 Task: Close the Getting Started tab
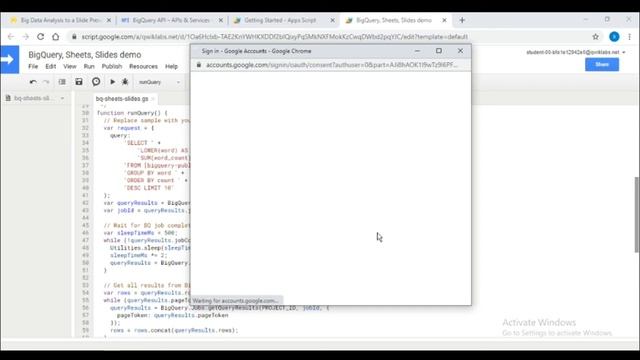pyautogui.click(x=333, y=20)
